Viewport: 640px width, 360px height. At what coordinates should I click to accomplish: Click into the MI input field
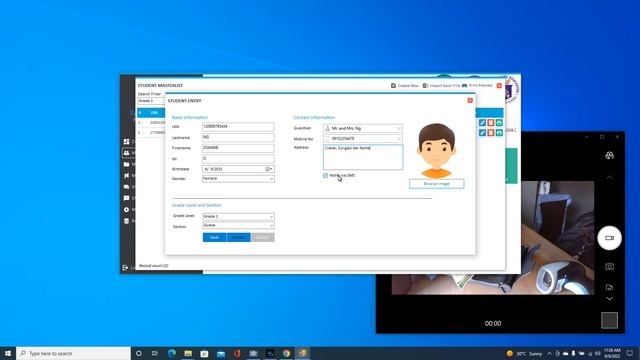(x=238, y=159)
